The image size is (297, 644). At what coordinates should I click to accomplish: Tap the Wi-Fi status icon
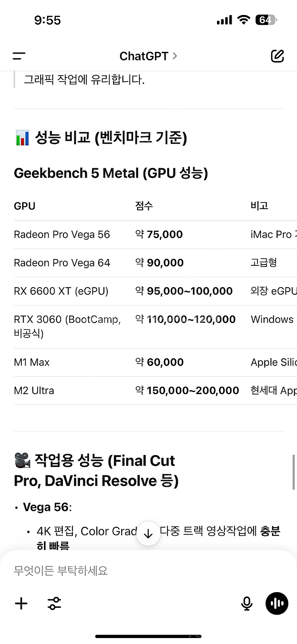(244, 20)
